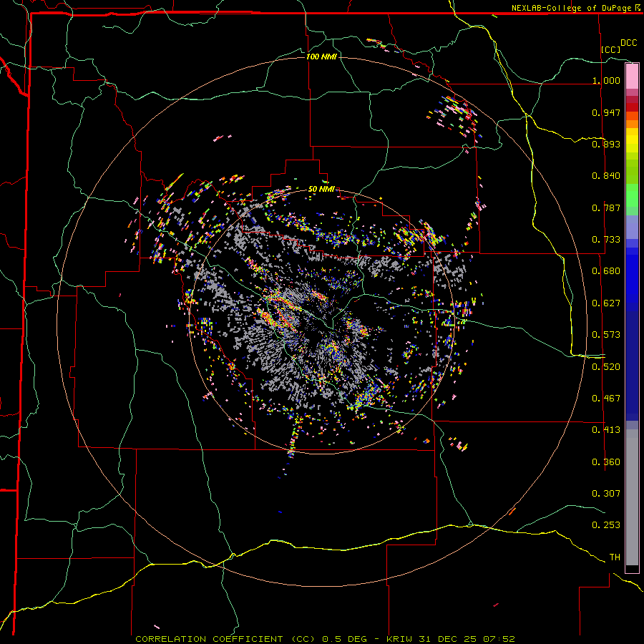
Task: Pick the red legend swatch near 0.947
Action: tap(632, 107)
